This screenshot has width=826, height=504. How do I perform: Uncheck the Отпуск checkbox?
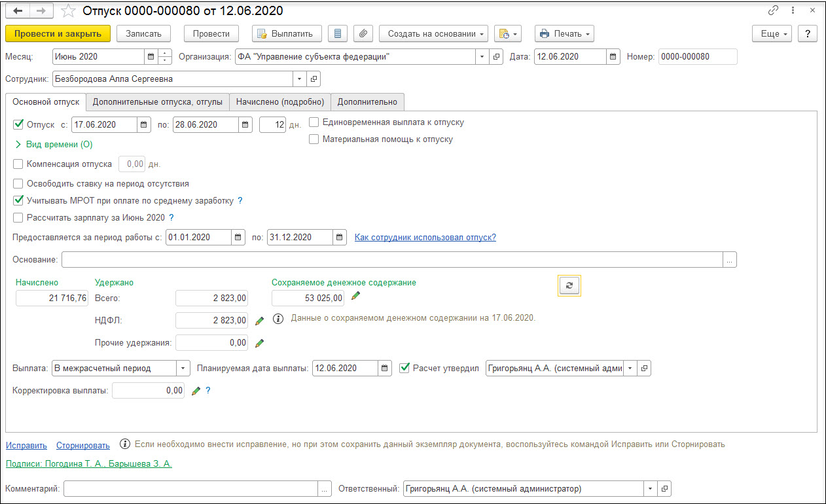pyautogui.click(x=18, y=124)
